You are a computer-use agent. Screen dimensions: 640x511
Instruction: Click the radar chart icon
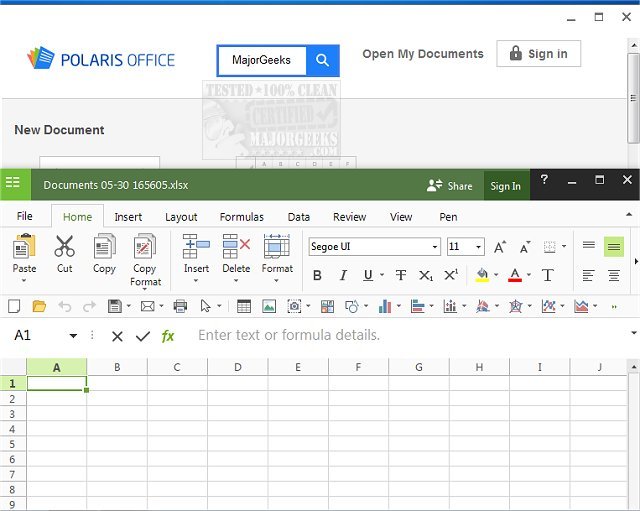click(x=516, y=306)
